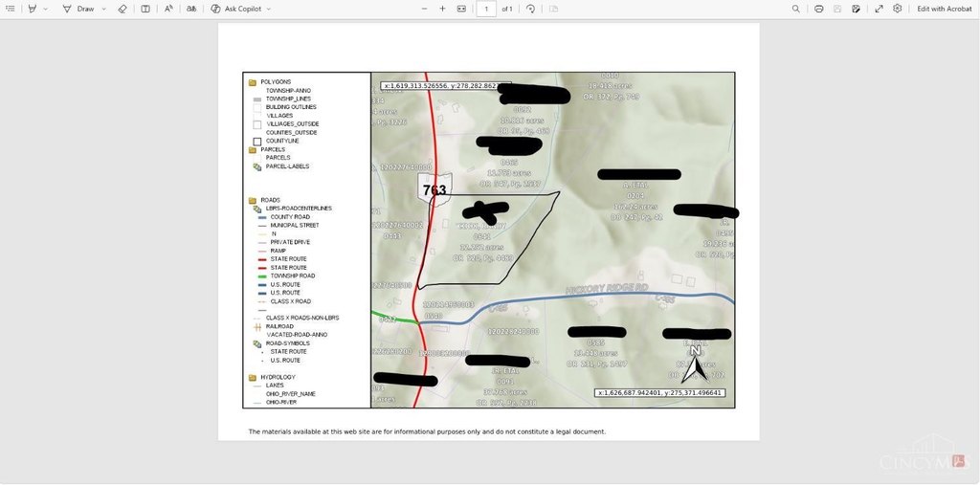The height and width of the screenshot is (485, 980).
Task: Start Read aloud
Action: [168, 9]
